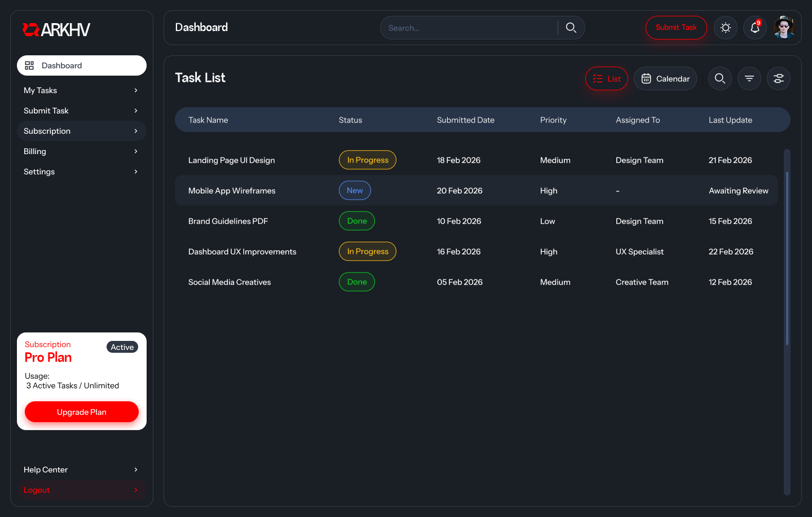Toggle the light/dark theme sun icon

pos(726,28)
